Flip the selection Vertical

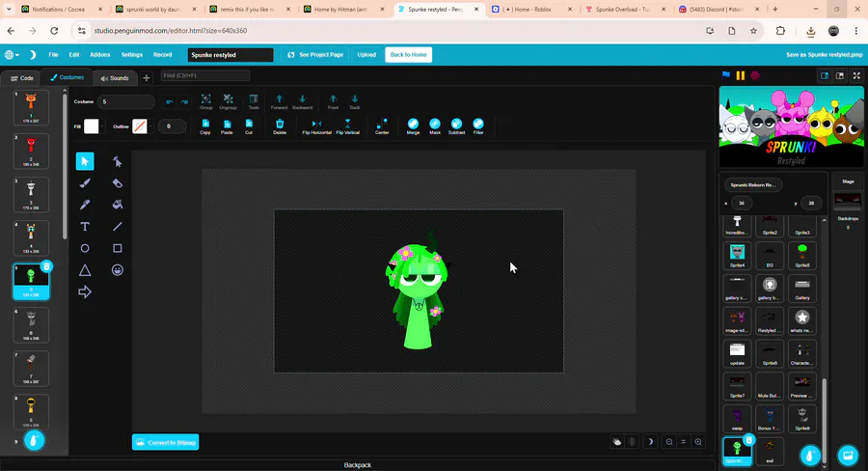click(347, 126)
